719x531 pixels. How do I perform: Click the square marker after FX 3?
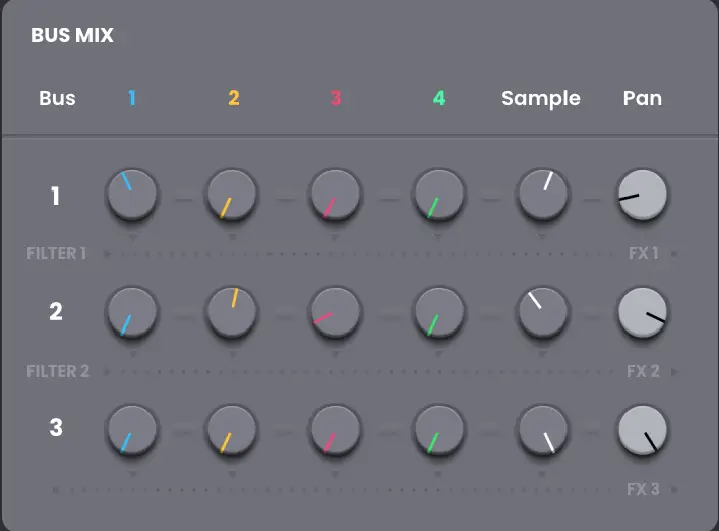674,490
